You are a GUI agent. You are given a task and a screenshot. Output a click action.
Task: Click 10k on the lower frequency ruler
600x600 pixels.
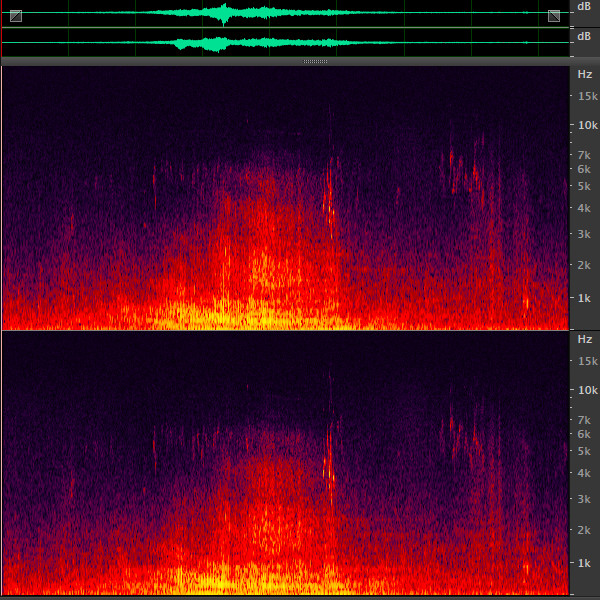click(586, 390)
